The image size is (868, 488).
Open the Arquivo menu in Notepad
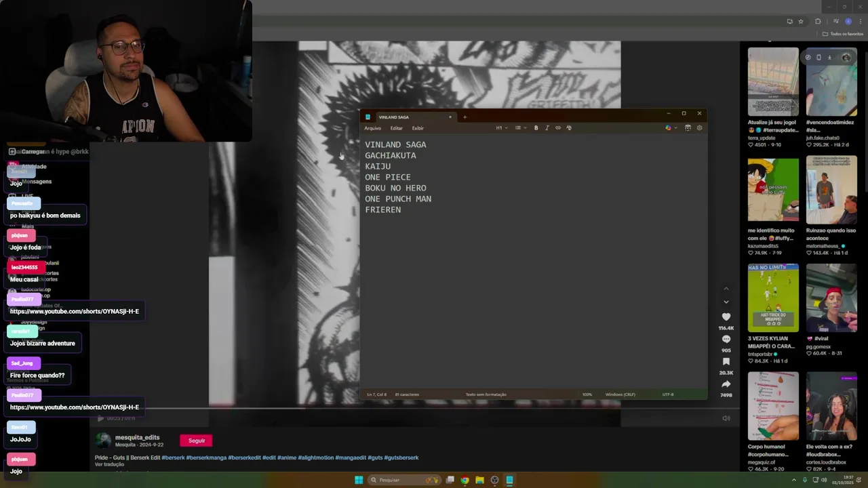pyautogui.click(x=372, y=128)
